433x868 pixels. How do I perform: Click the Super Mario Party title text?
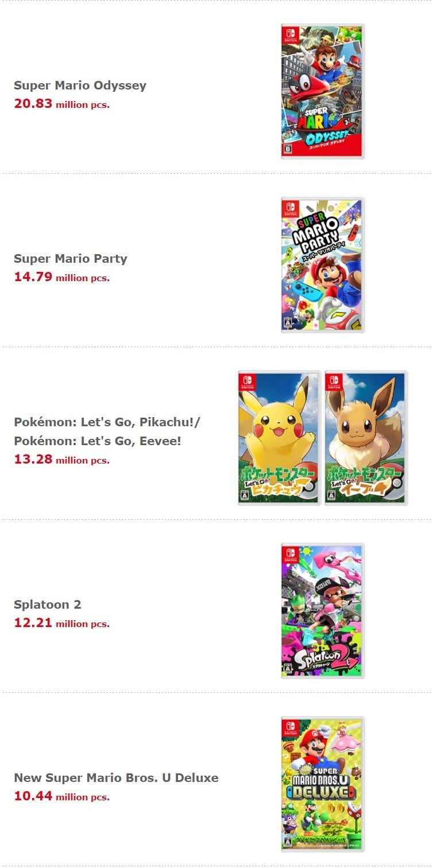coord(70,259)
